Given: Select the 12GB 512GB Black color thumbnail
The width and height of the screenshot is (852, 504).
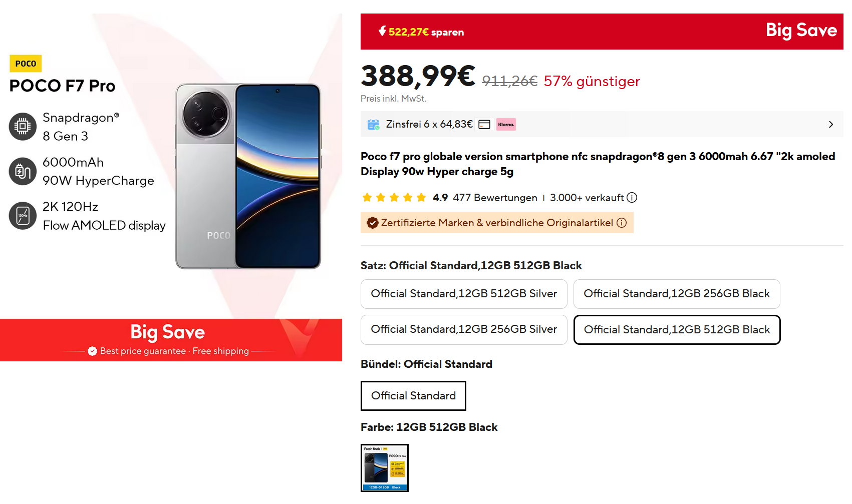Looking at the screenshot, I should click(x=385, y=468).
